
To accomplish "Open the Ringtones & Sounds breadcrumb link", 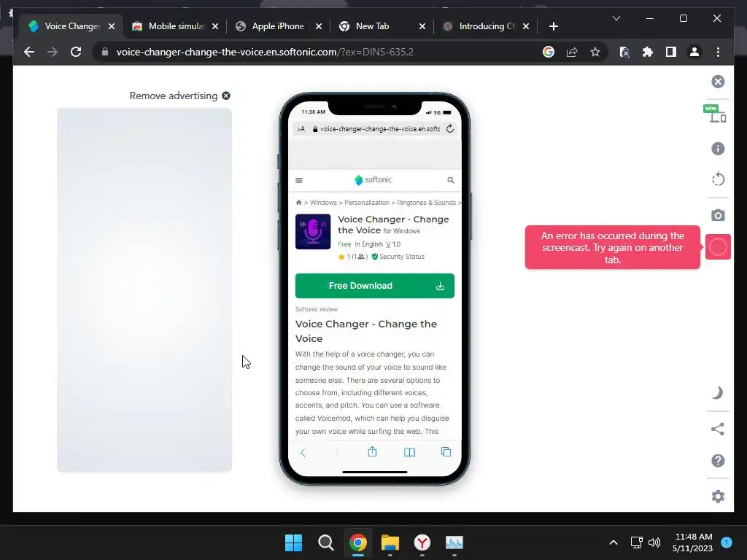I will click(426, 203).
